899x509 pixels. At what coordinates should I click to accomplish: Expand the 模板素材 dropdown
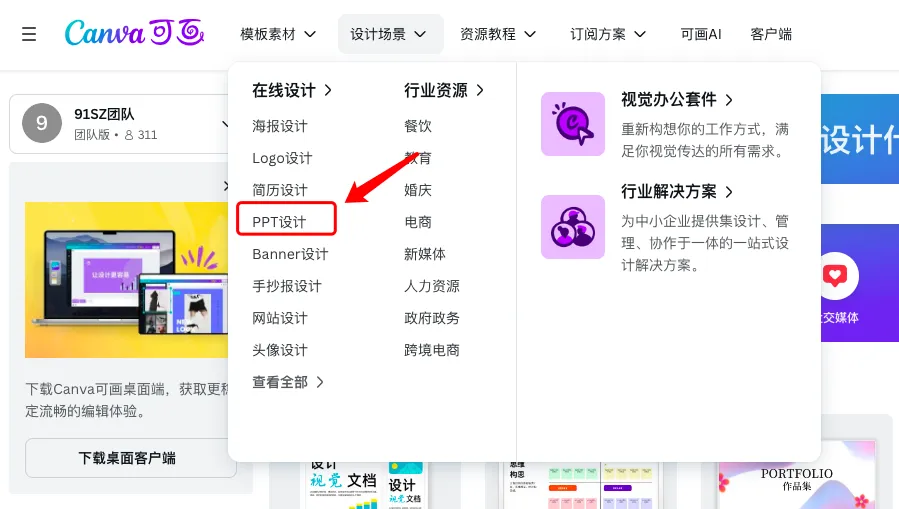click(x=277, y=34)
